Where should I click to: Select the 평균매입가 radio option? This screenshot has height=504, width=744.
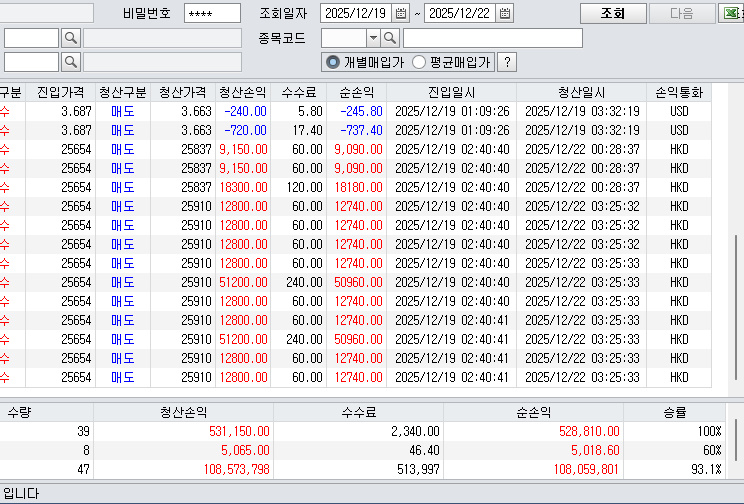[418, 62]
